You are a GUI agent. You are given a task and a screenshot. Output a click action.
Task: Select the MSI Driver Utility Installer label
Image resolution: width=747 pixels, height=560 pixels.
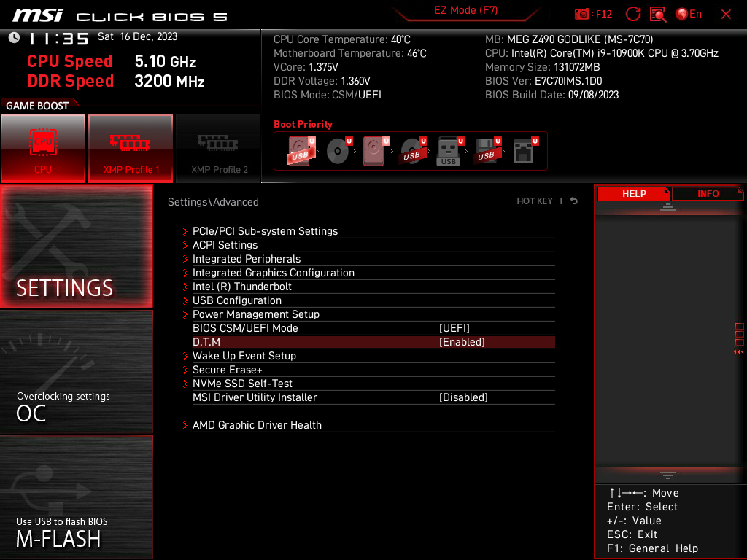pyautogui.click(x=255, y=397)
